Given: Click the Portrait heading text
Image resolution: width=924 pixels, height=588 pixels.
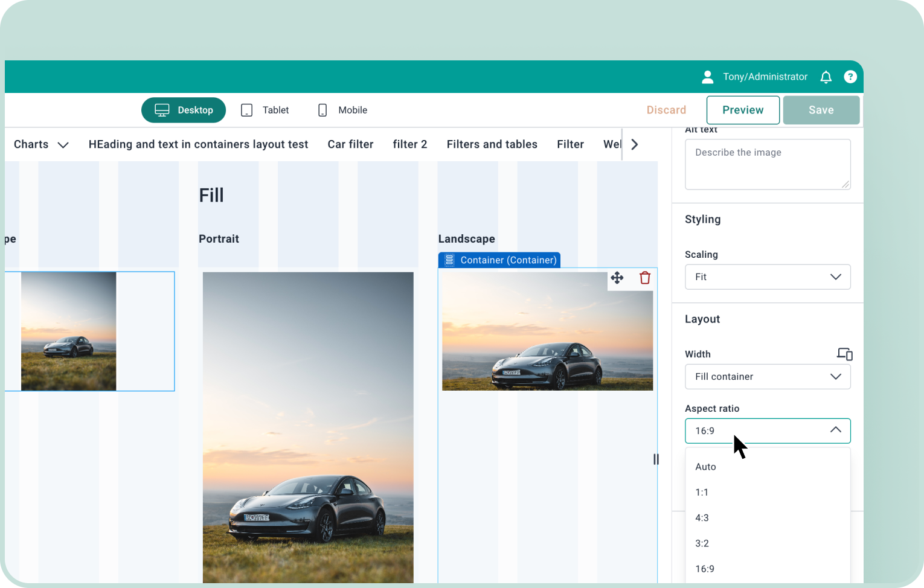Looking at the screenshot, I should click(219, 239).
